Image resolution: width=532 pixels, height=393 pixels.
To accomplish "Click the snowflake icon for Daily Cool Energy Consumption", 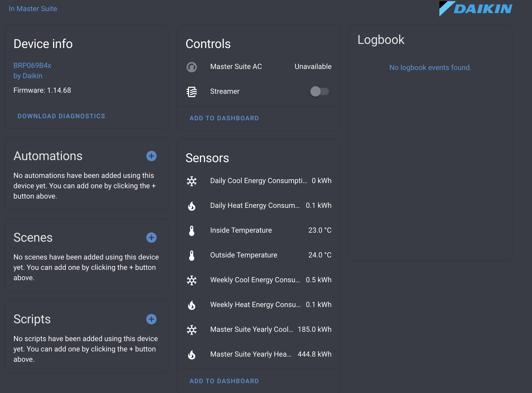I will coord(192,181).
